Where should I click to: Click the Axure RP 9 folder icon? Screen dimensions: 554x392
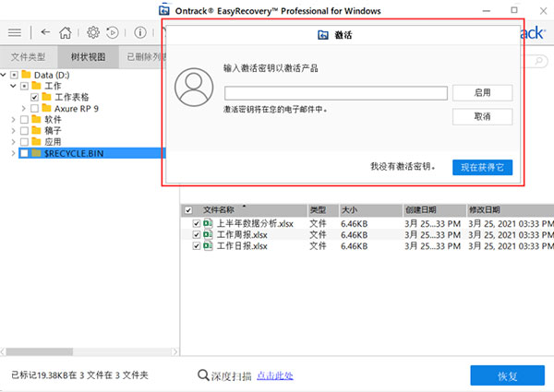click(x=46, y=108)
